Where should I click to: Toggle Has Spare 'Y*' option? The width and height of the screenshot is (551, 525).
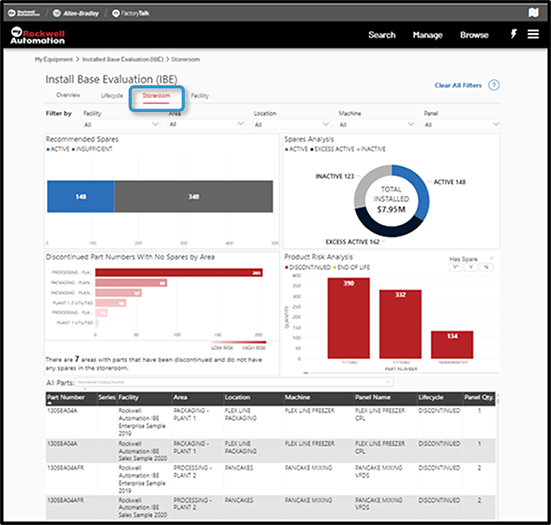(x=455, y=267)
